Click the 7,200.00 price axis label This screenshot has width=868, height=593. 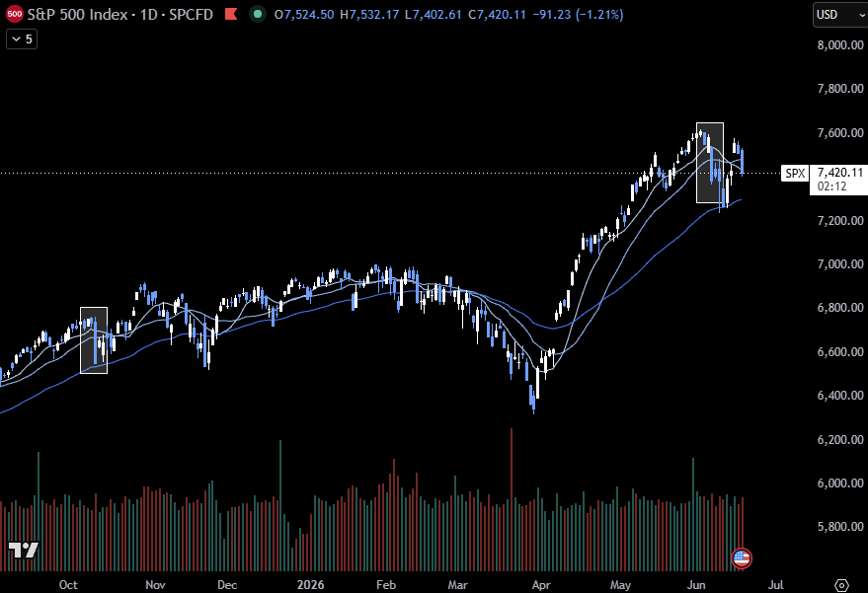pos(840,221)
